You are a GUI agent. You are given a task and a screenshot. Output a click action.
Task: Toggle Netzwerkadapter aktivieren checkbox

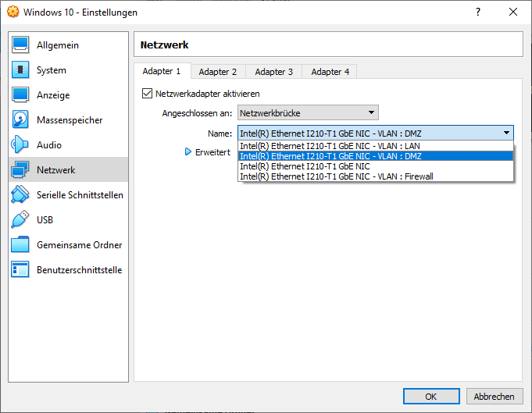click(147, 93)
